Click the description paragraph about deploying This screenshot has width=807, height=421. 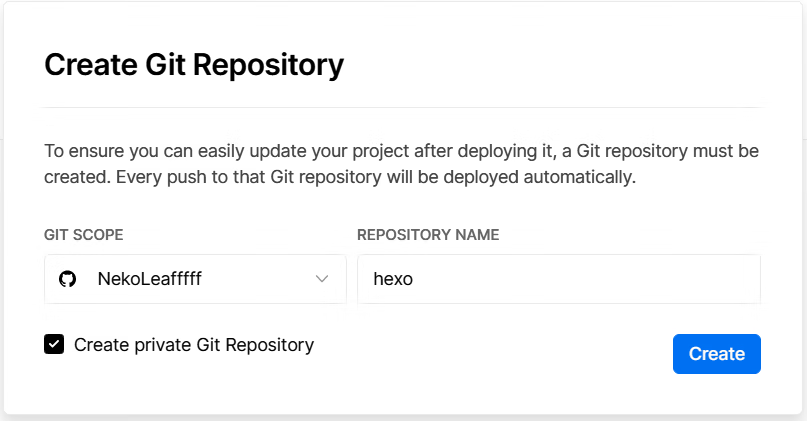[x=401, y=164]
